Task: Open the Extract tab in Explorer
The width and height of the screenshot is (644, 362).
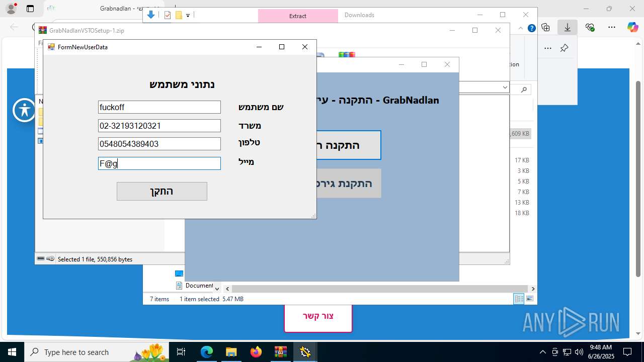Action: pyautogui.click(x=298, y=16)
